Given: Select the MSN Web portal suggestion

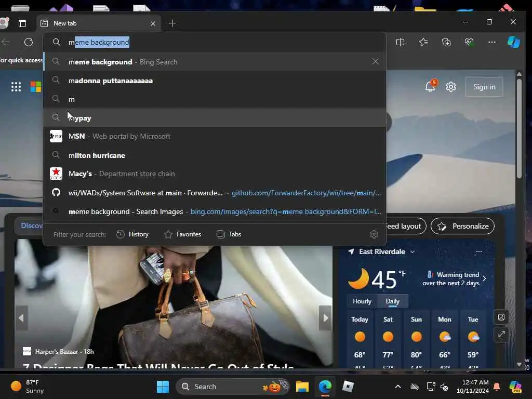Looking at the screenshot, I should coord(215,137).
